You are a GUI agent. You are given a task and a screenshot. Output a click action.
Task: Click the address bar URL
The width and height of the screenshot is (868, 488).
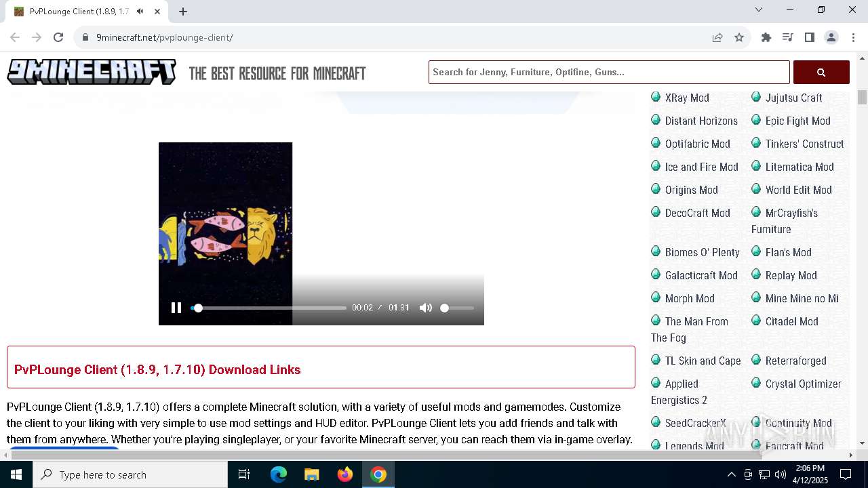pos(165,37)
